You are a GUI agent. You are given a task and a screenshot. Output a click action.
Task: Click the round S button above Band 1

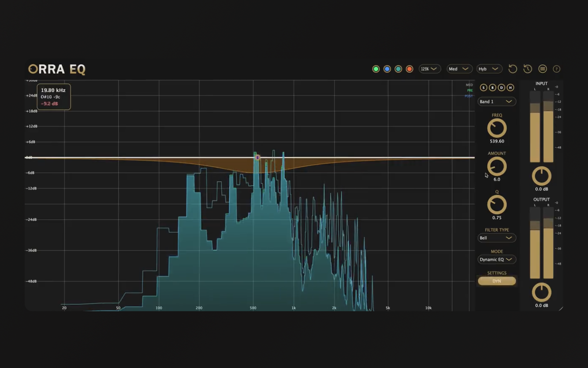coord(484,88)
